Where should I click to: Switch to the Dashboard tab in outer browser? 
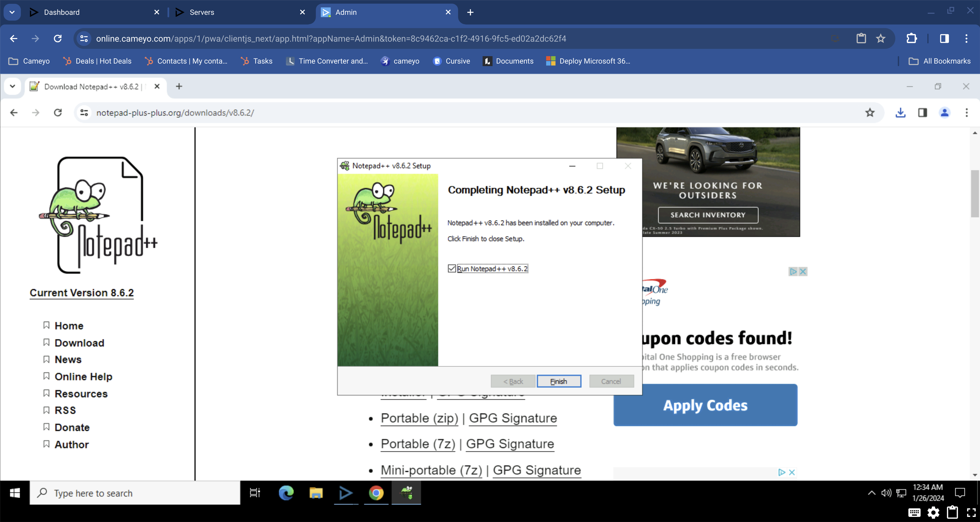pyautogui.click(x=95, y=12)
